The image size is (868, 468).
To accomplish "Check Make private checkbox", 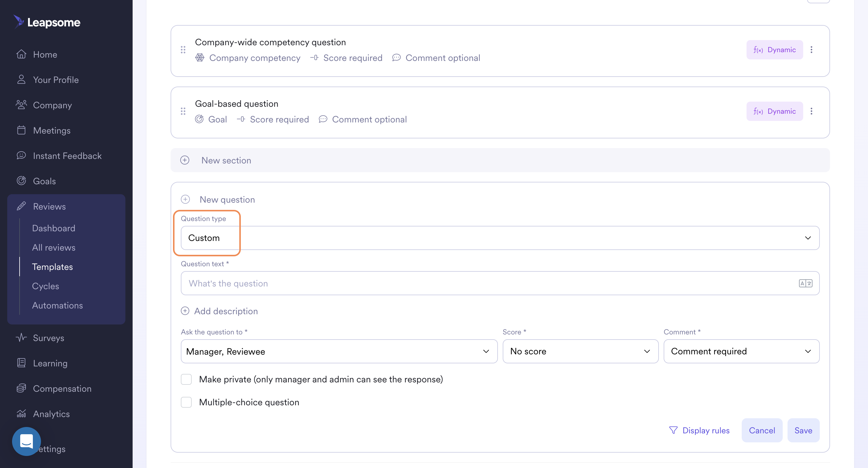I will point(186,379).
